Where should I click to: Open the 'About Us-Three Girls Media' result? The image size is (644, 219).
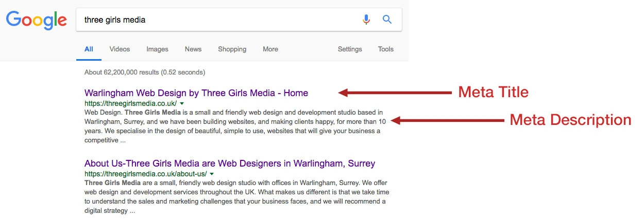point(229,163)
